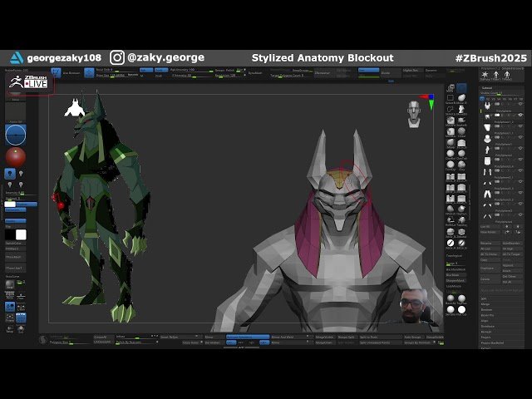Click the MergeVisible button
Viewport: 532px width, 399px height.
point(324,337)
